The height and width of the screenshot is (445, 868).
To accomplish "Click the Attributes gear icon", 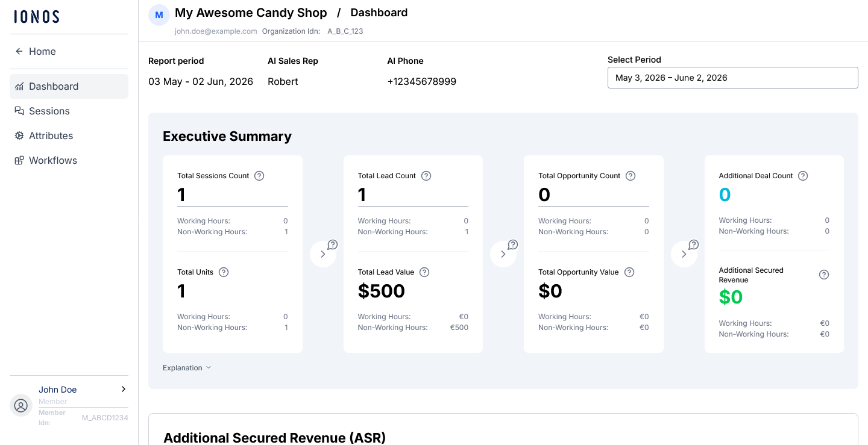I will pyautogui.click(x=19, y=135).
